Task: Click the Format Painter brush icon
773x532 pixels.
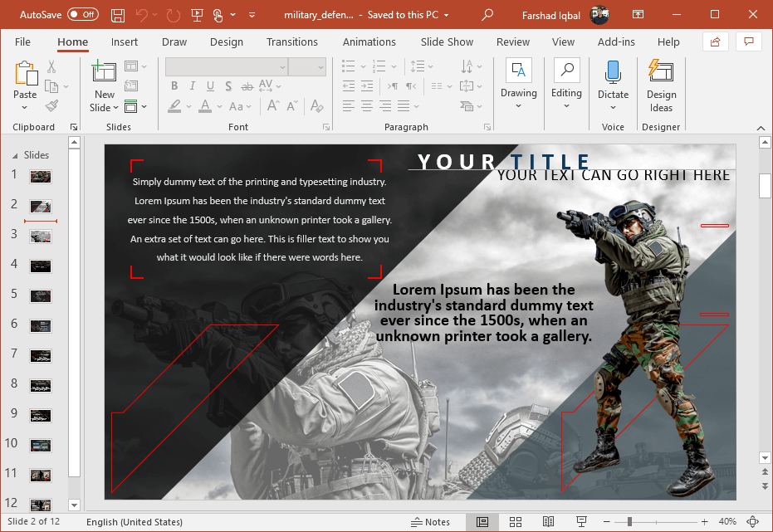Action: point(51,106)
